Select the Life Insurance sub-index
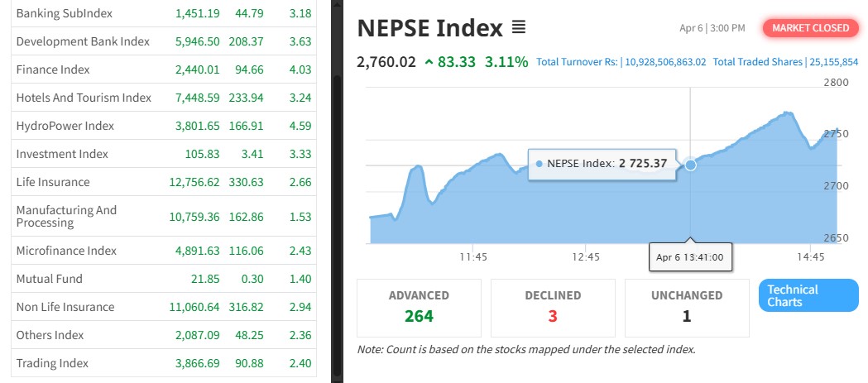Image resolution: width=868 pixels, height=383 pixels. (x=53, y=182)
